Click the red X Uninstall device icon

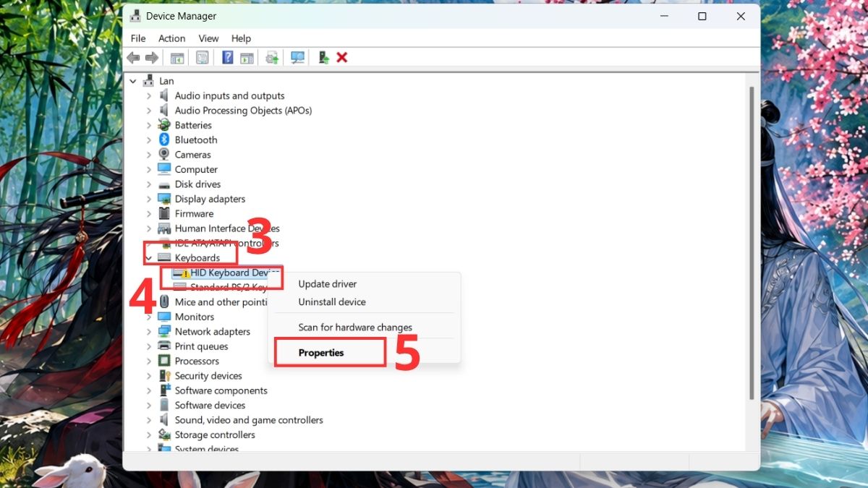click(342, 58)
